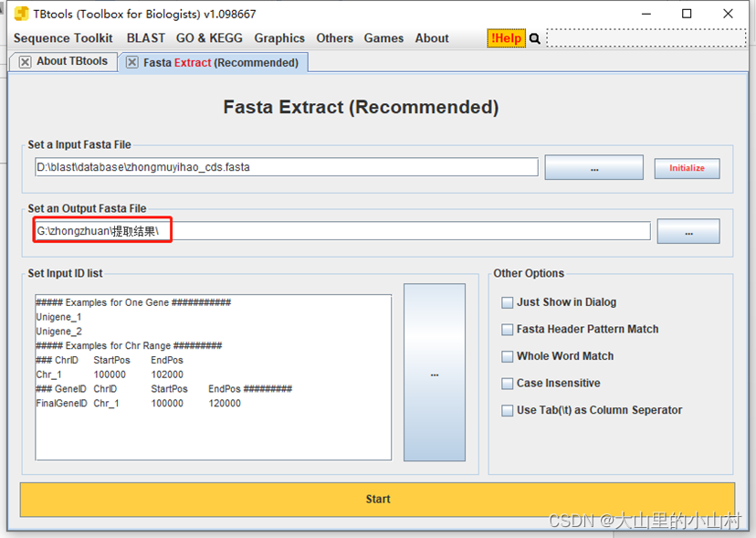
Task: Open the Games menu
Action: pos(383,38)
